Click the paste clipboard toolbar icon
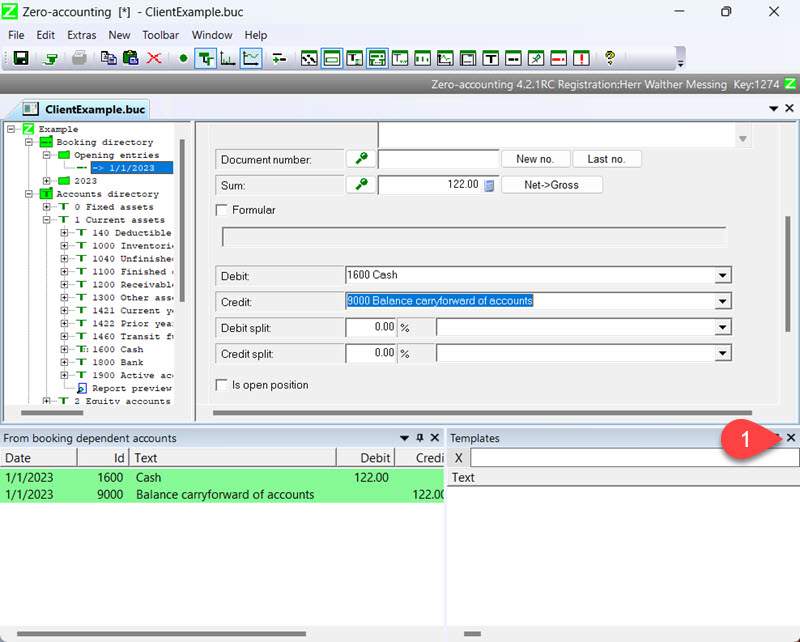The height and width of the screenshot is (642, 800). pos(130,58)
